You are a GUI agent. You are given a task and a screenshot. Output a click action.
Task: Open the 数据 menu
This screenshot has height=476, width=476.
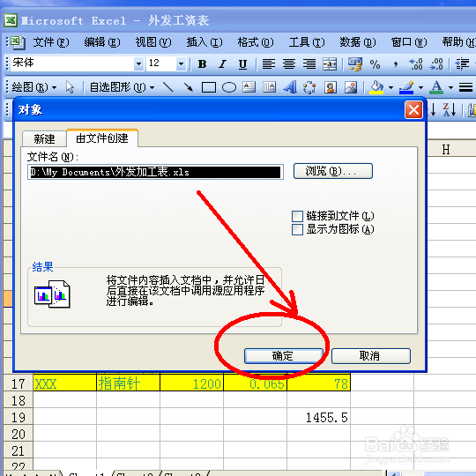point(358,42)
